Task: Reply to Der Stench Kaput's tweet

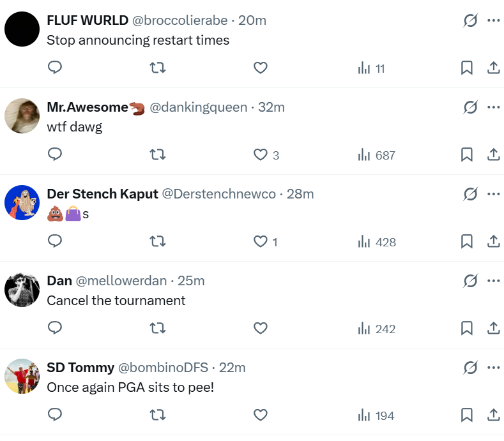Action: point(55,241)
